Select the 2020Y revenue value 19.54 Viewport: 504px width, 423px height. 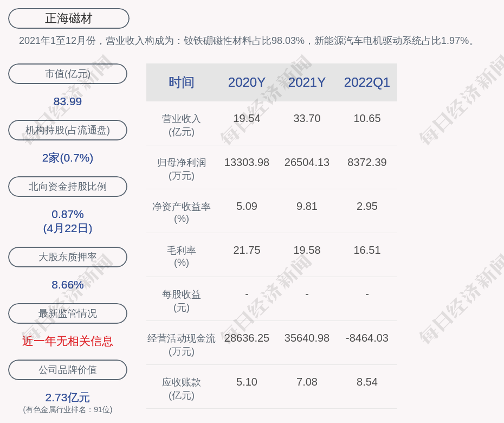click(247, 118)
